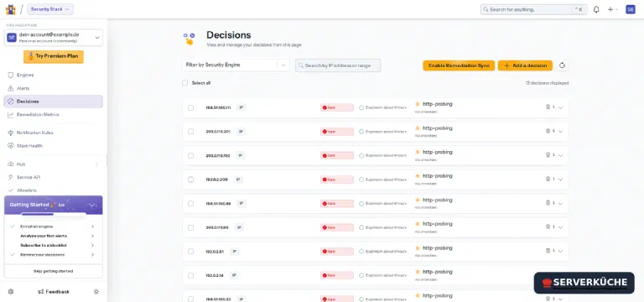
Task: Delete the 198.51.100.111 decision via trash icon
Action: tap(548, 107)
